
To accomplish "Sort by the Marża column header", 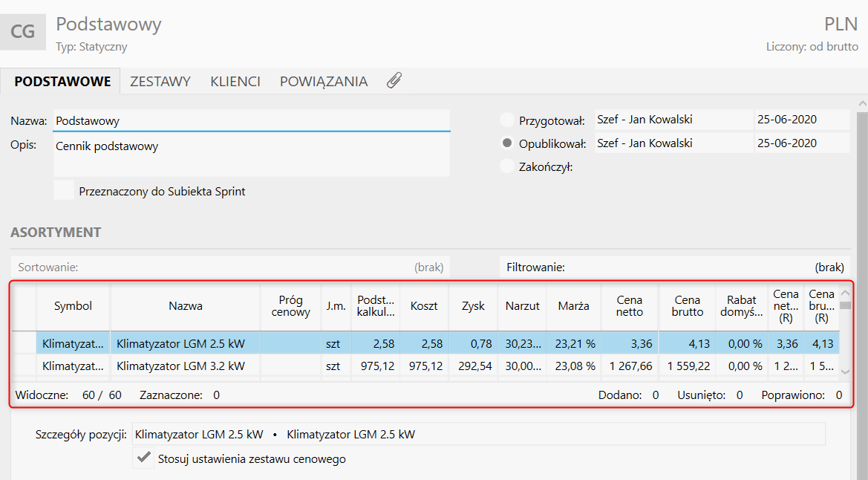I will point(573,305).
